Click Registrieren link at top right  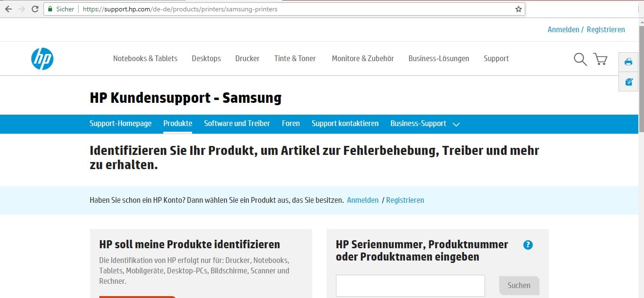606,29
